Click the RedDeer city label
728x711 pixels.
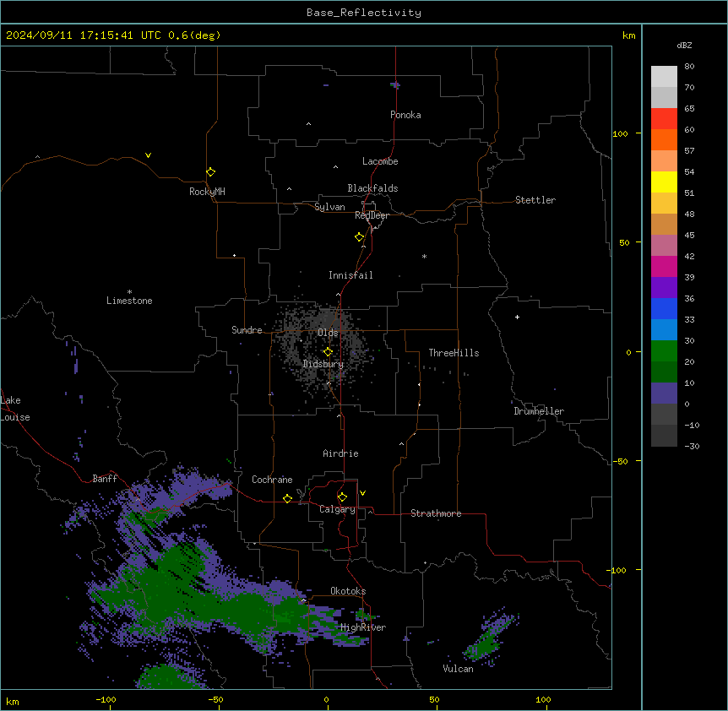(372, 215)
